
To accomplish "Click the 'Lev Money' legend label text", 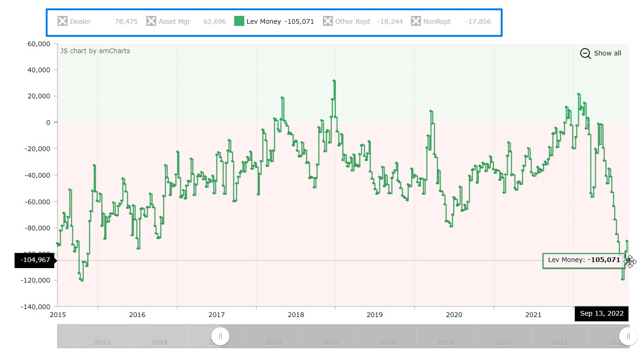I will coord(264,21).
